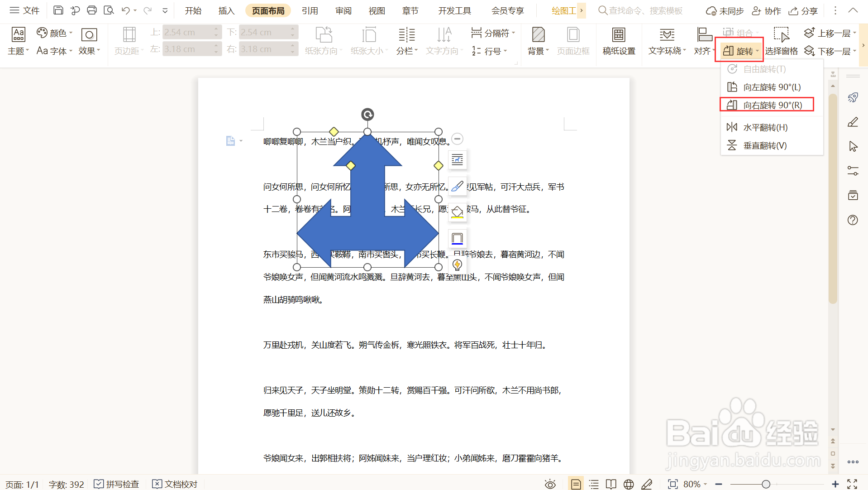Click the search commands input field
This screenshot has width=868, height=490.
click(x=645, y=10)
